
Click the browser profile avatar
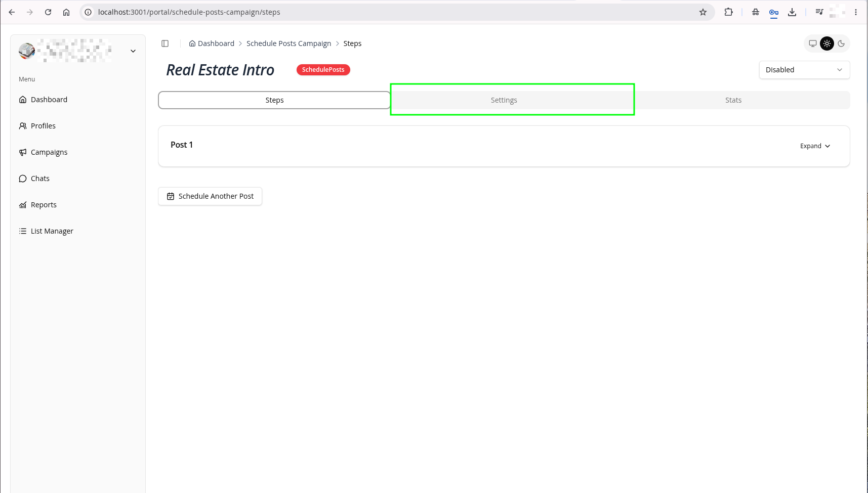tap(838, 12)
